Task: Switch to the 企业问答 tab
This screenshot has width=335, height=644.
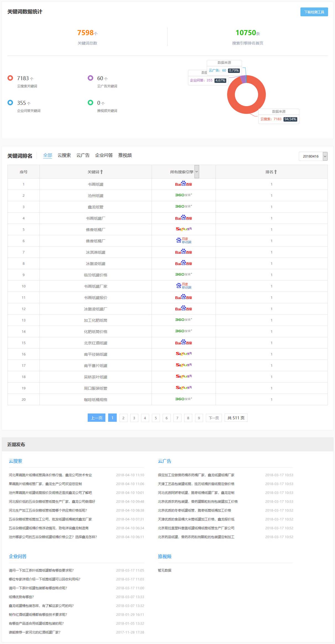Action: [x=104, y=155]
